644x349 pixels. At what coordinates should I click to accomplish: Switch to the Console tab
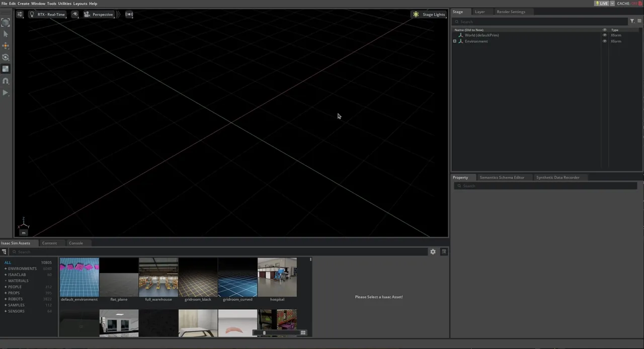click(x=75, y=243)
